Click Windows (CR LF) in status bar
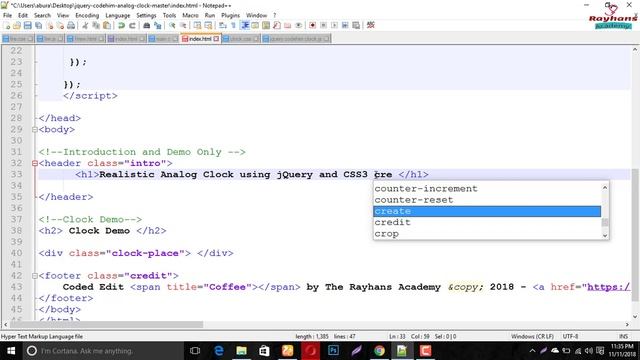The width and height of the screenshot is (640, 360). 532,336
